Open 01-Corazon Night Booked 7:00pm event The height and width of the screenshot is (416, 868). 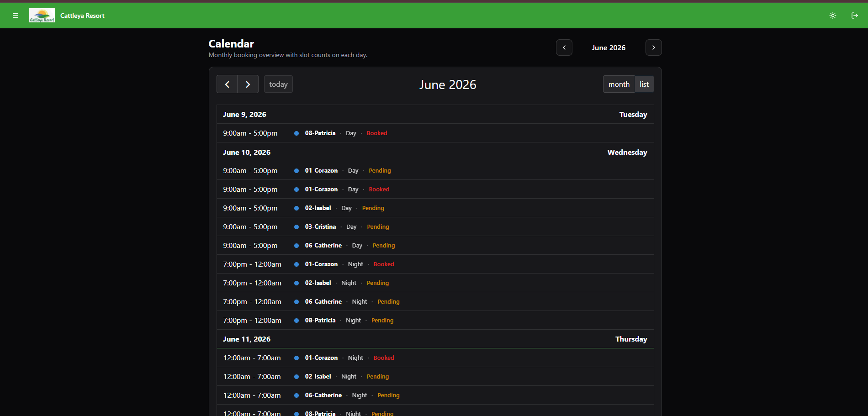pos(435,264)
